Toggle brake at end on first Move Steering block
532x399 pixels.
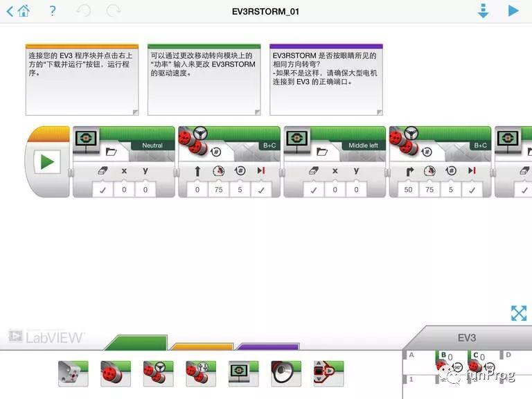261,190
